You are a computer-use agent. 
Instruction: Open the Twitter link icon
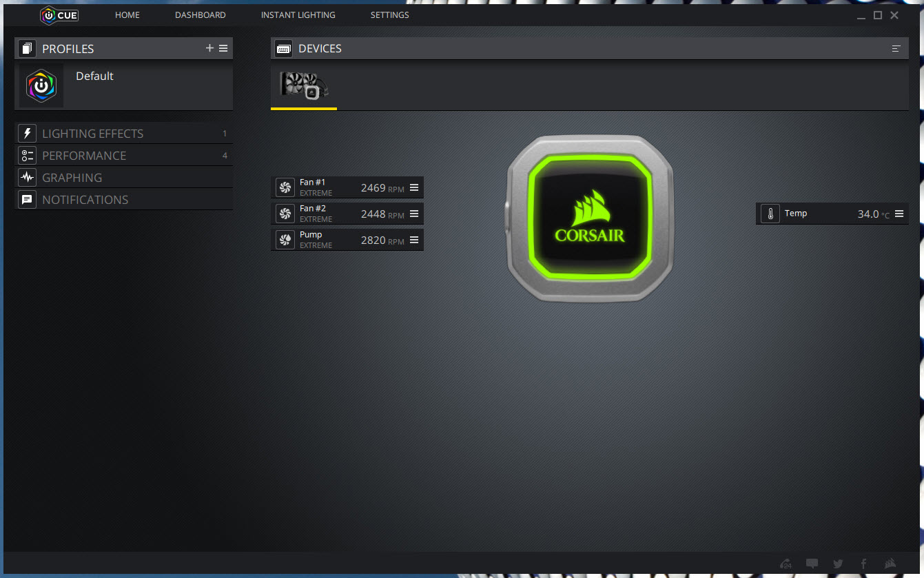coord(838,564)
